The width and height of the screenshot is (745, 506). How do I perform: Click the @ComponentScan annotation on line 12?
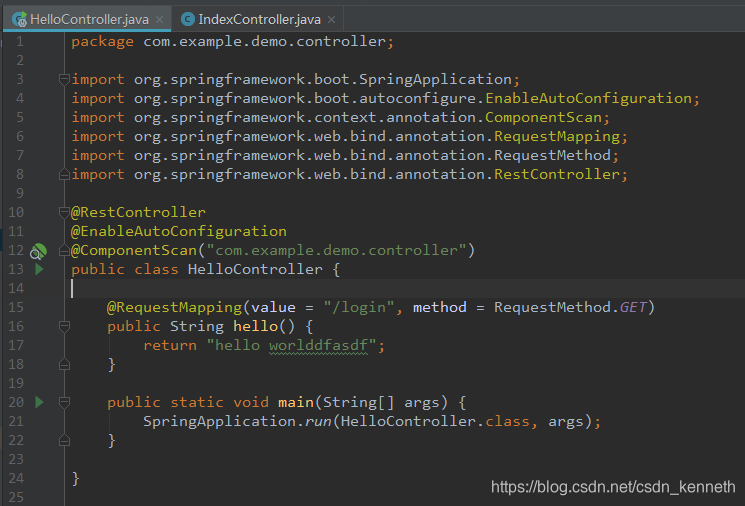[134, 250]
